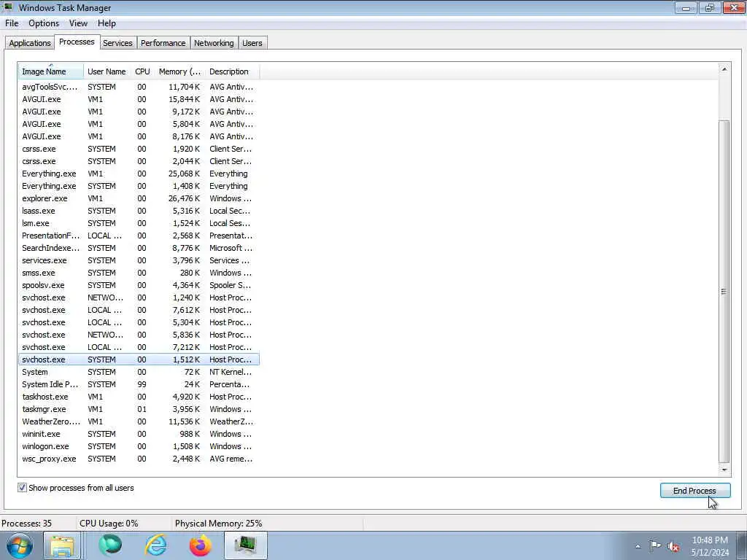Open the View menu

78,23
